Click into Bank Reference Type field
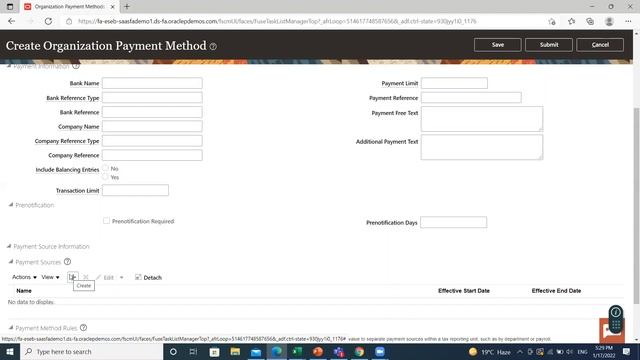 point(152,98)
